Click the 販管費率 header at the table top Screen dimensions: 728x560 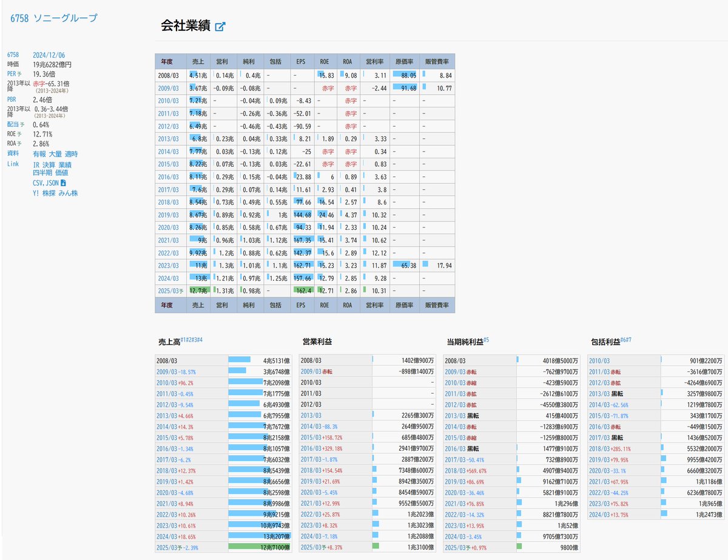tap(437, 61)
